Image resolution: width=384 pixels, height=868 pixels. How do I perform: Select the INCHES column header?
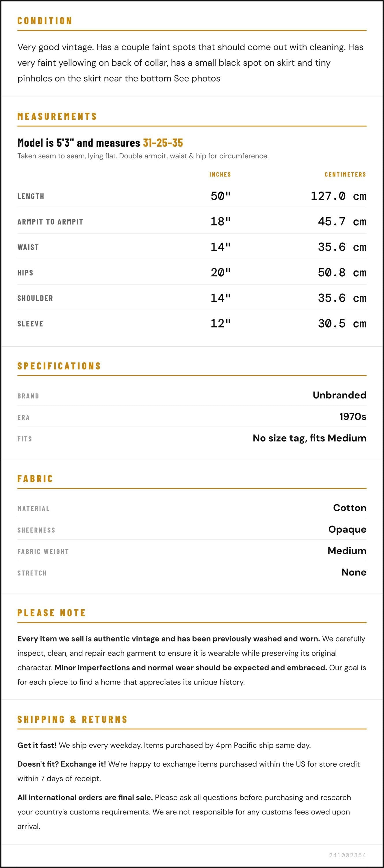220,174
